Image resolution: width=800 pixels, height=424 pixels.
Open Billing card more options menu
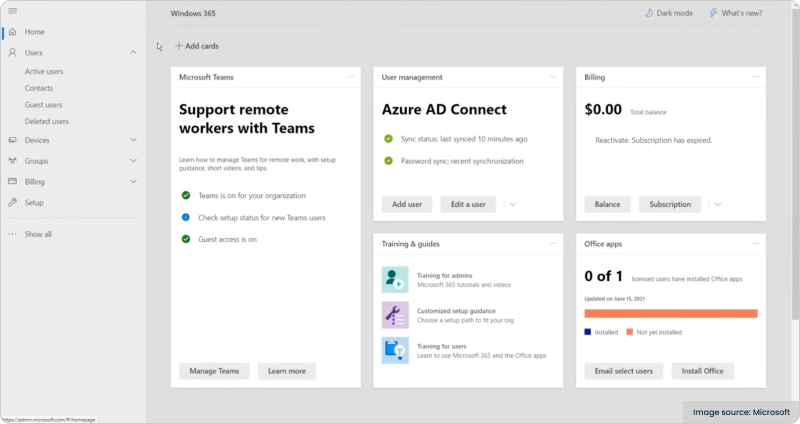click(756, 77)
